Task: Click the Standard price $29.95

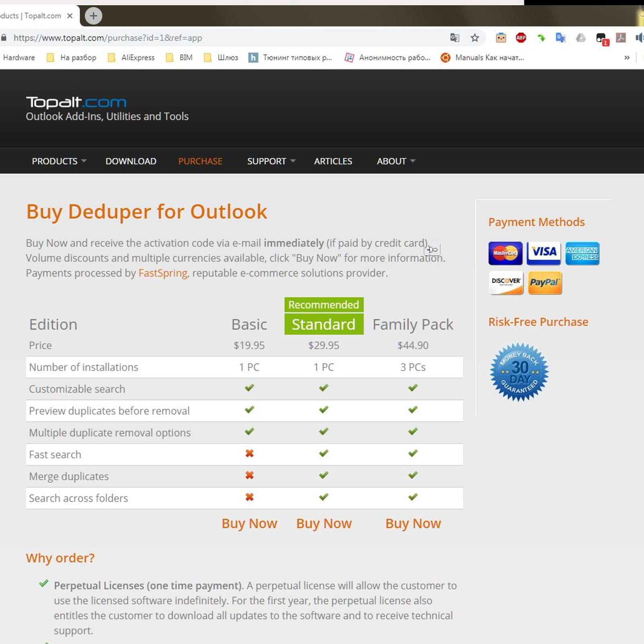Action: [324, 345]
